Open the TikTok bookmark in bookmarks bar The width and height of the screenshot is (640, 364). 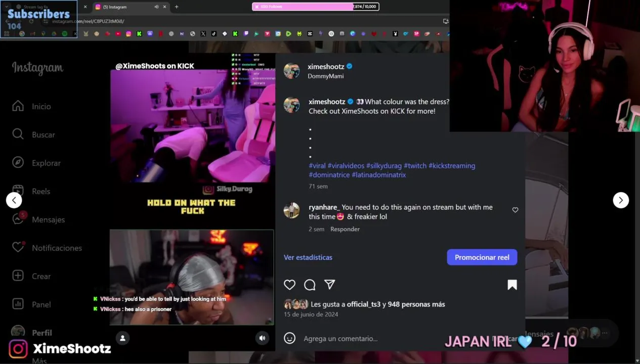[x=214, y=34]
